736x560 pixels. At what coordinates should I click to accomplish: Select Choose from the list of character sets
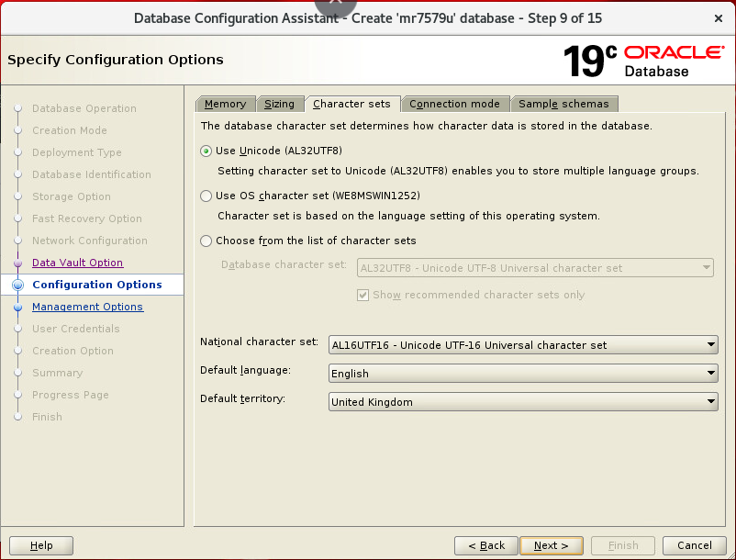tap(206, 241)
